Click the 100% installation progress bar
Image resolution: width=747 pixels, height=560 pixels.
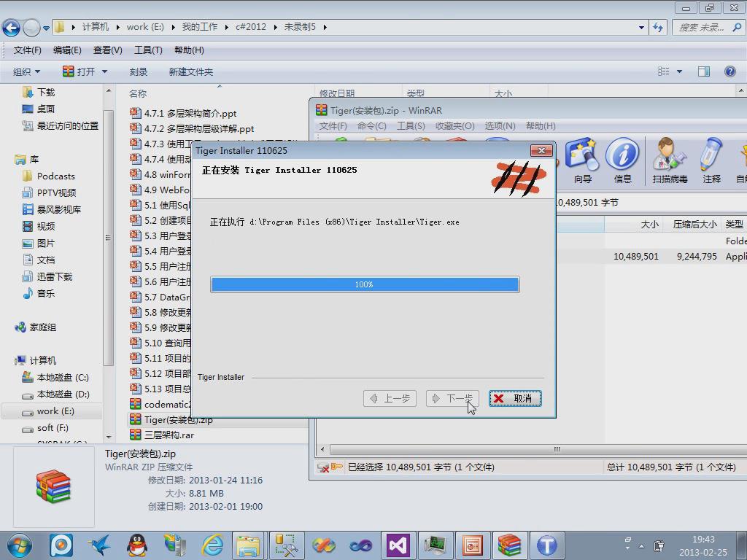click(365, 284)
